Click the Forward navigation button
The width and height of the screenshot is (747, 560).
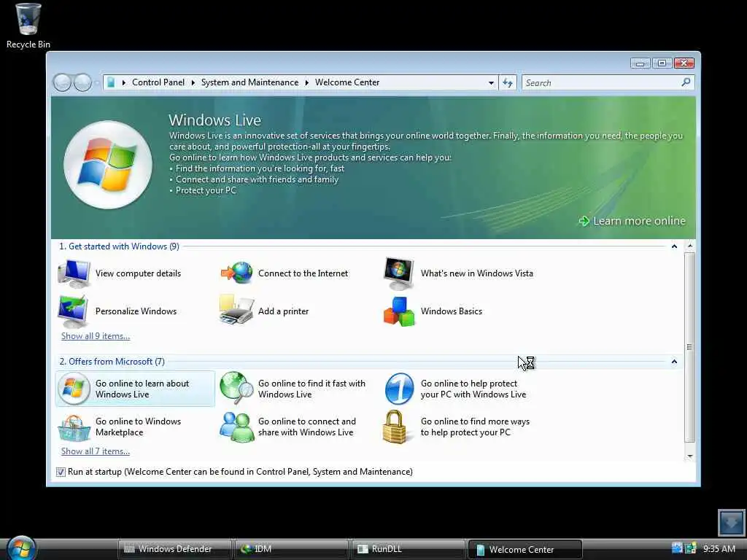point(82,83)
